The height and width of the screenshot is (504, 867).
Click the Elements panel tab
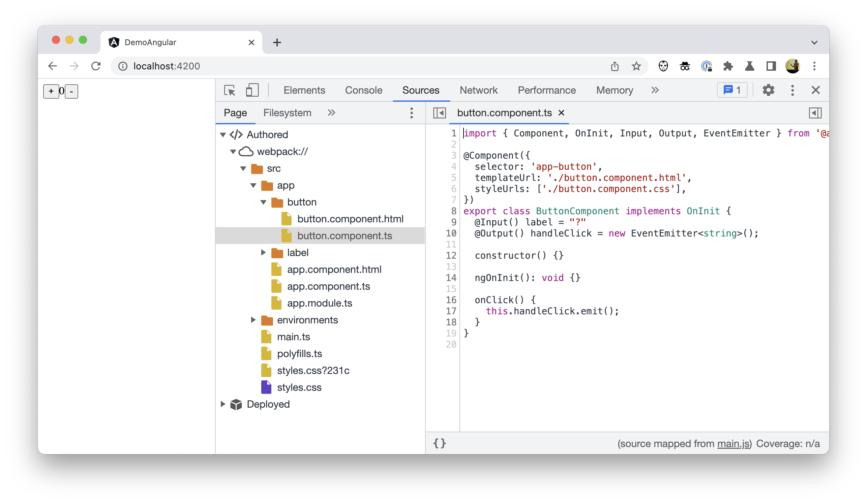pyautogui.click(x=304, y=90)
